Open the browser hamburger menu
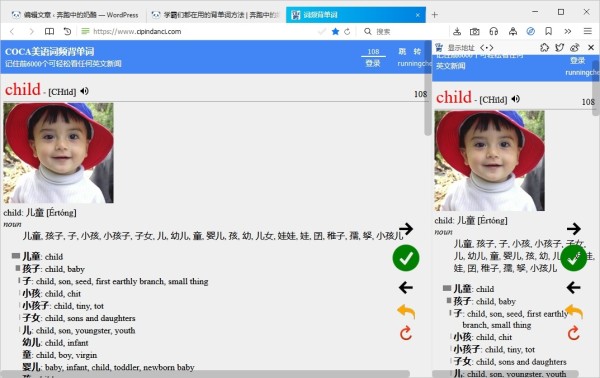The image size is (600, 378). tap(588, 31)
